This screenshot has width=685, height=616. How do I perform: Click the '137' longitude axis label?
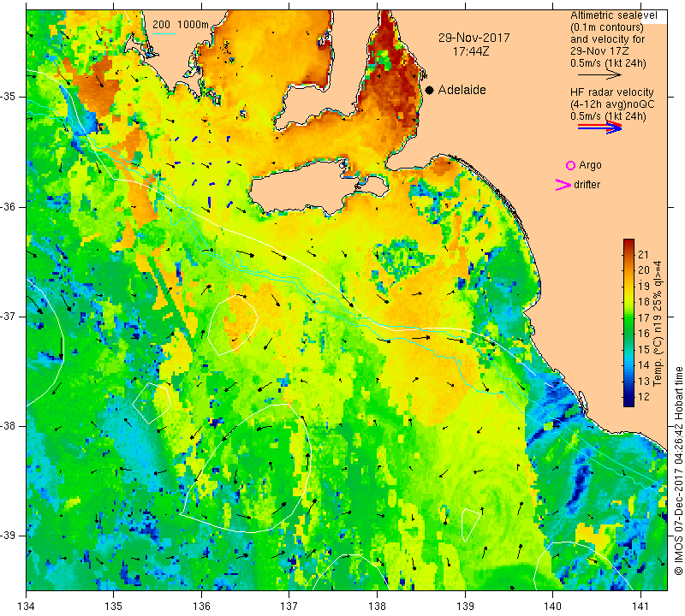(289, 607)
